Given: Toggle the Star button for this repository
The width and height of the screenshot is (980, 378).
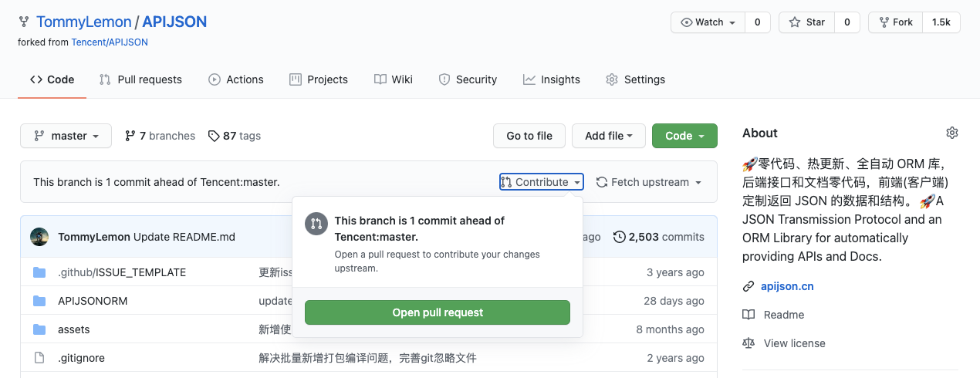Looking at the screenshot, I should coord(807,22).
